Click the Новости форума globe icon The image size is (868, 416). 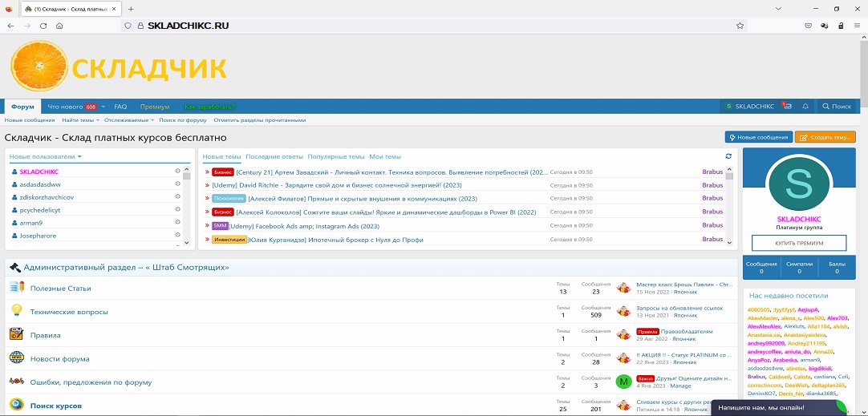coord(17,358)
